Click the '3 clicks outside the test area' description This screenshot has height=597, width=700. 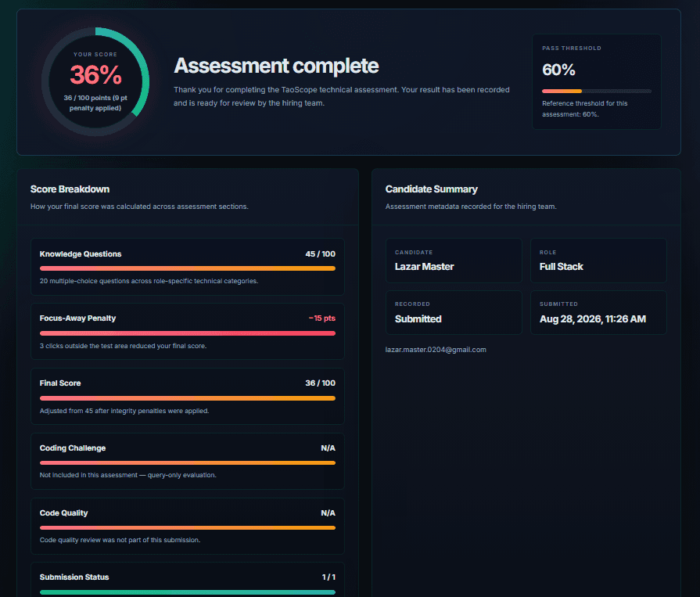tap(124, 346)
